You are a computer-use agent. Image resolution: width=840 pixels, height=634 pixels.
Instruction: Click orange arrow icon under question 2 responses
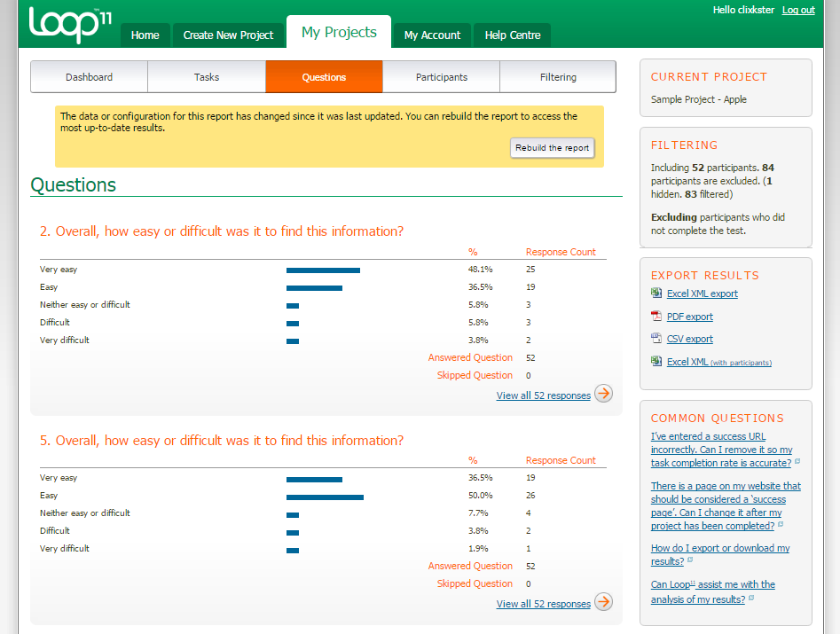604,394
